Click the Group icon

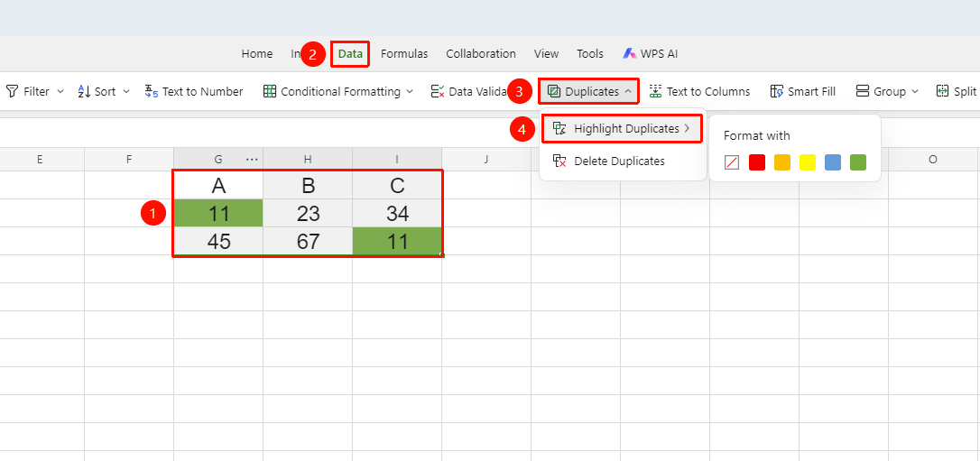coord(863,91)
